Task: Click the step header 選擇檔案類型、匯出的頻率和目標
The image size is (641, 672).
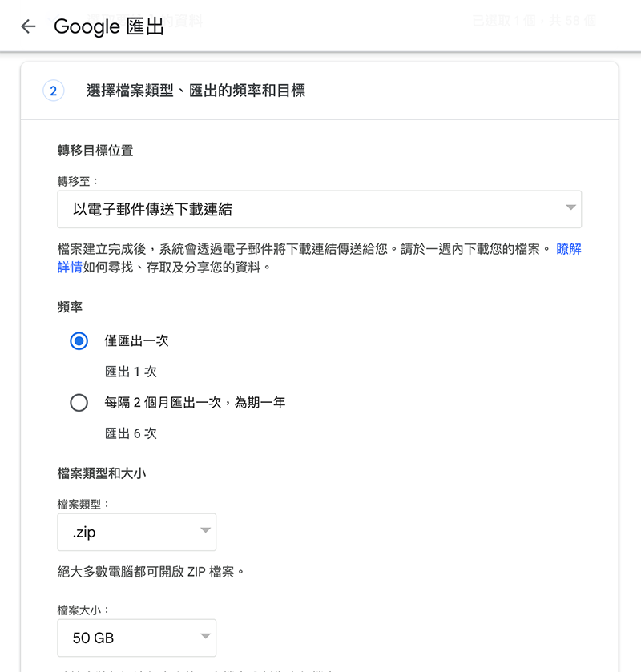Action: pos(196,91)
